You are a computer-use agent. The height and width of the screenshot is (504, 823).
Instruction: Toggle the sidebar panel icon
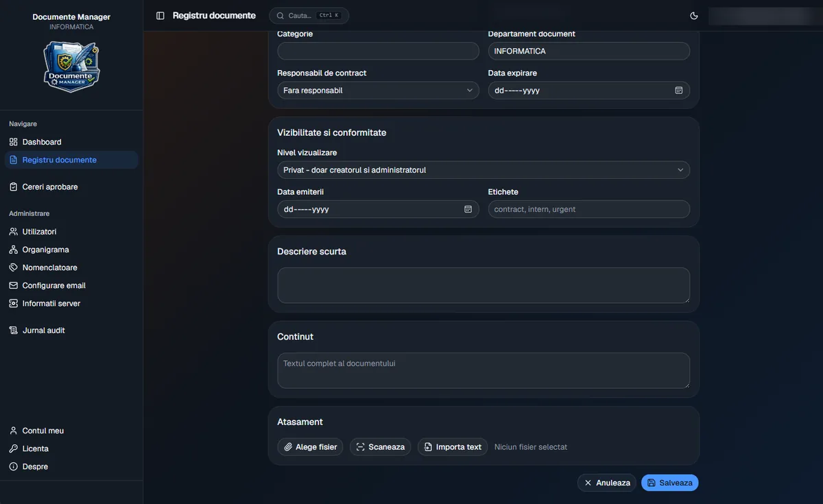(x=160, y=16)
